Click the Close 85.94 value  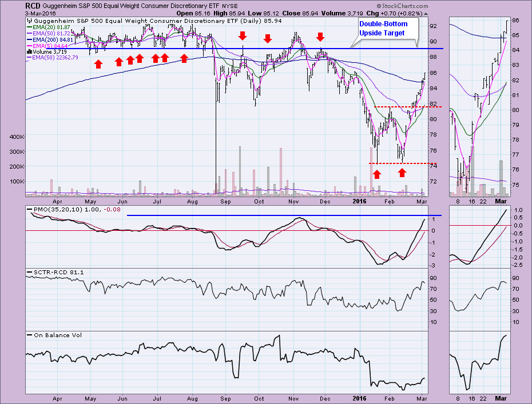(x=300, y=14)
